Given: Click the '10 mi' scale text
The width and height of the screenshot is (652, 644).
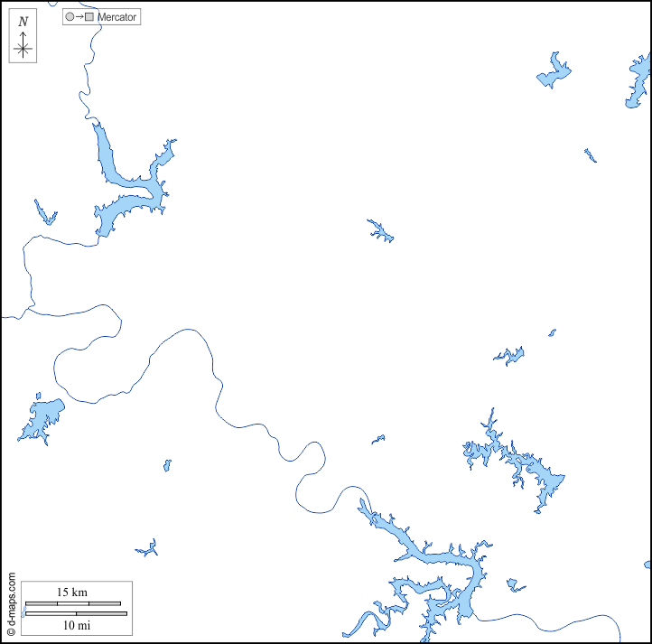Looking at the screenshot, I should click(77, 625).
